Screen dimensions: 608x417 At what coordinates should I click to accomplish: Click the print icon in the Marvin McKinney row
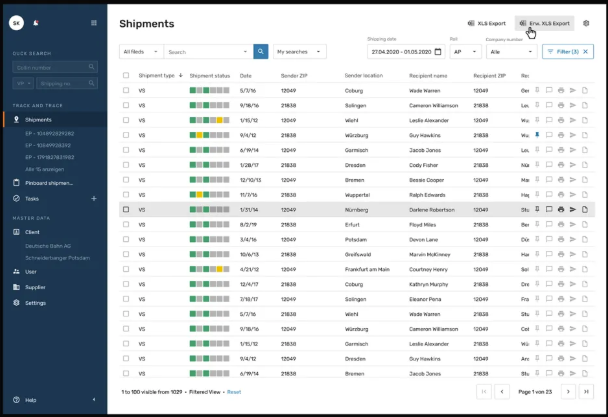pos(561,254)
